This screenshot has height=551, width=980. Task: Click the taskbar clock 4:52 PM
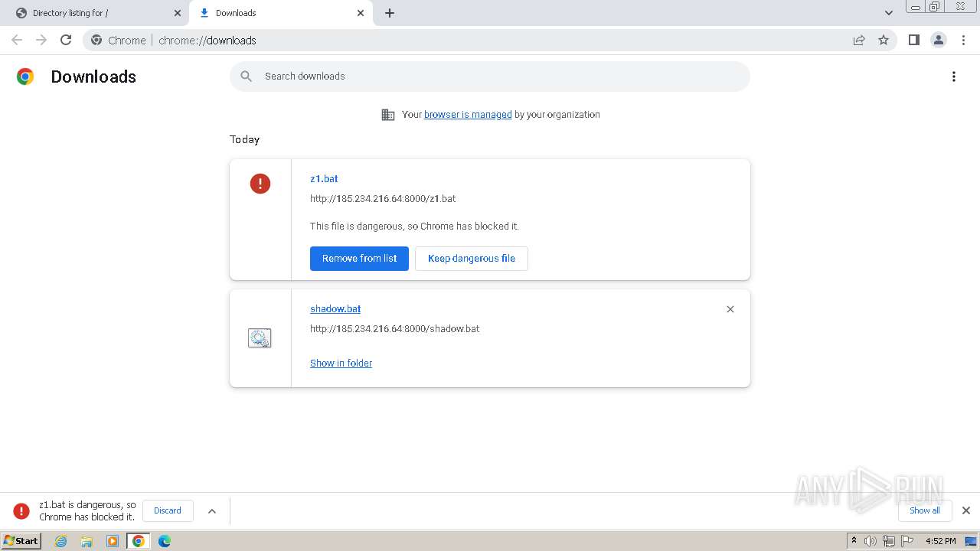940,541
